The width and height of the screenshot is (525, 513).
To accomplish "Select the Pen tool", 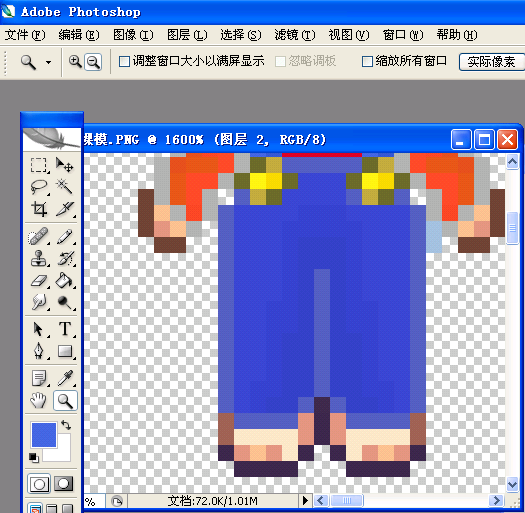I will (39, 351).
